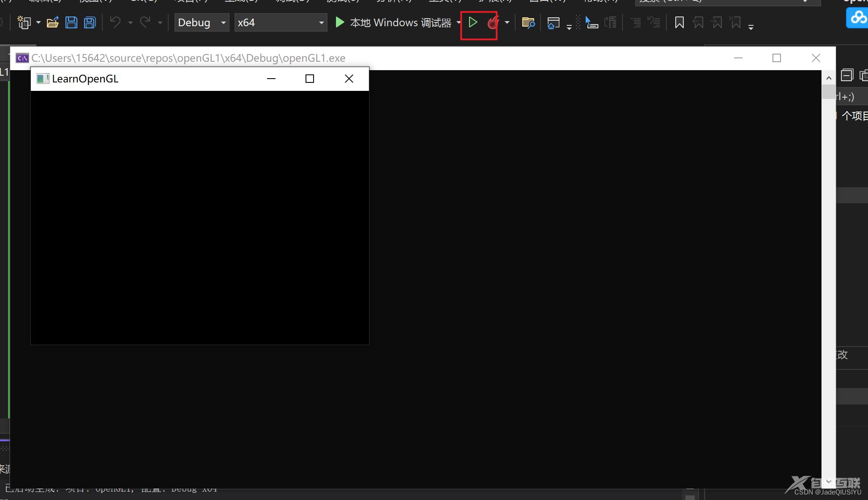Open toolbar overflow options after home-window icon

click(x=569, y=27)
